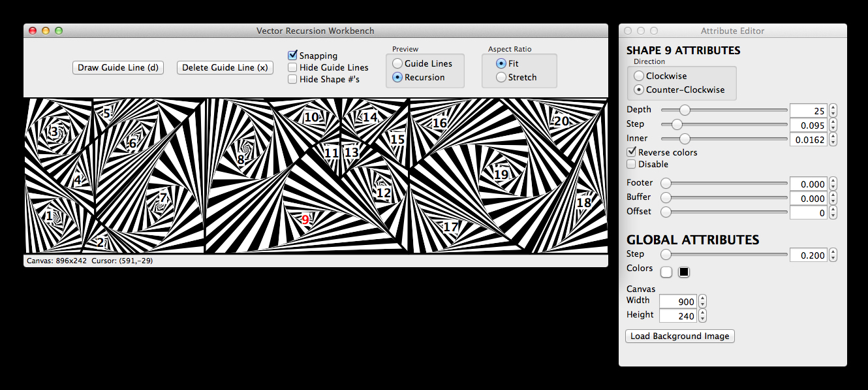Adjust the Inner slider
Screen dimensions: 868x390
pos(685,138)
